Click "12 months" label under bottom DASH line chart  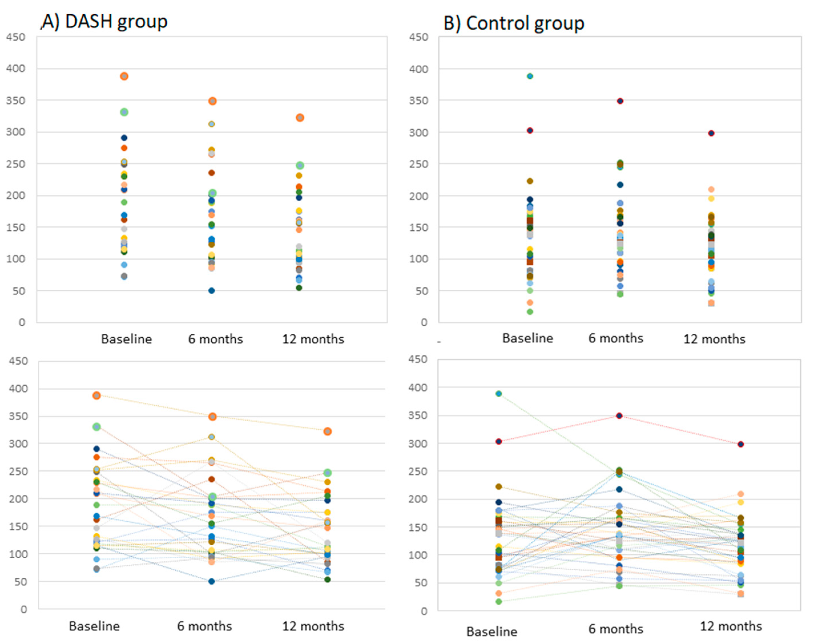tap(313, 626)
